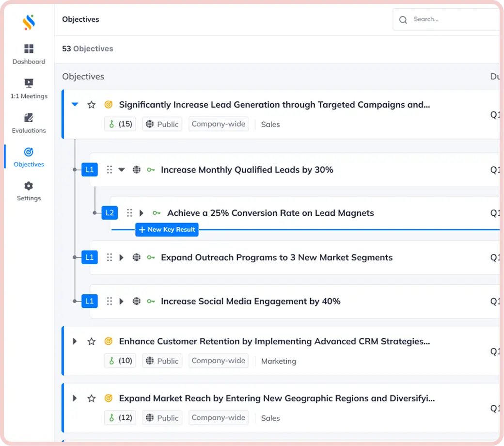Expand the Expand Outreach Programs row
Screen dimensions: 504x446
[122, 257]
